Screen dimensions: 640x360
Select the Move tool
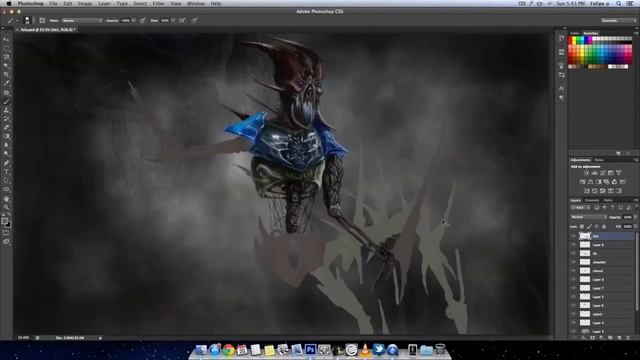6,40
